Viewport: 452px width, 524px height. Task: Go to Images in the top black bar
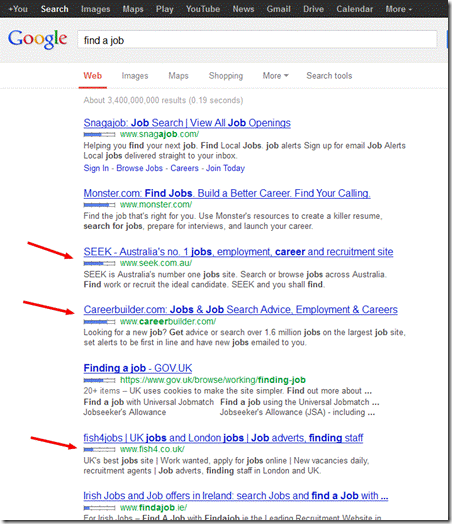pos(96,9)
